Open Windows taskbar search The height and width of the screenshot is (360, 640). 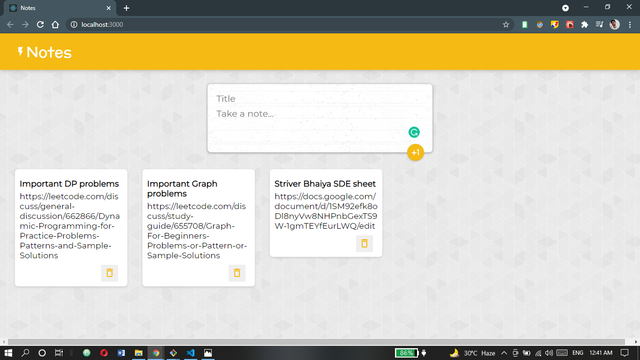pyautogui.click(x=25, y=353)
